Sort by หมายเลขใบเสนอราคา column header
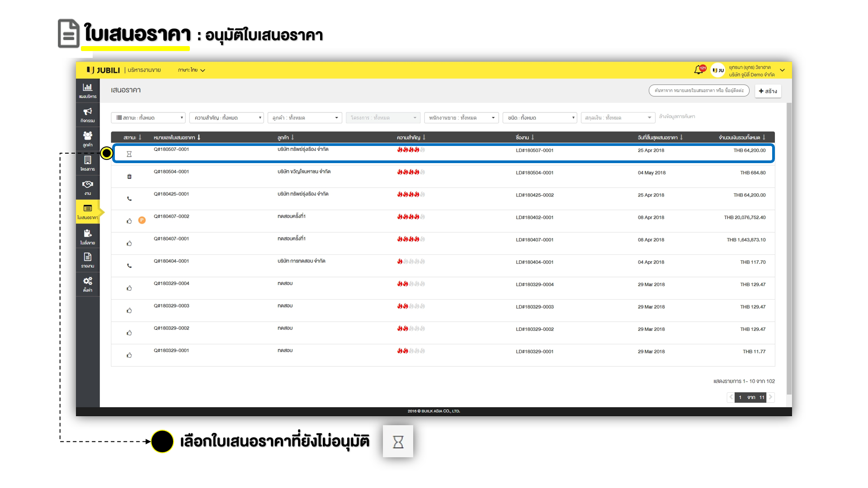 tap(177, 137)
